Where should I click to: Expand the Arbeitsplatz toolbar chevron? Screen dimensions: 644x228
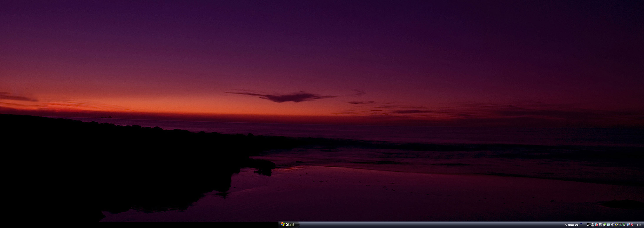[581, 224]
